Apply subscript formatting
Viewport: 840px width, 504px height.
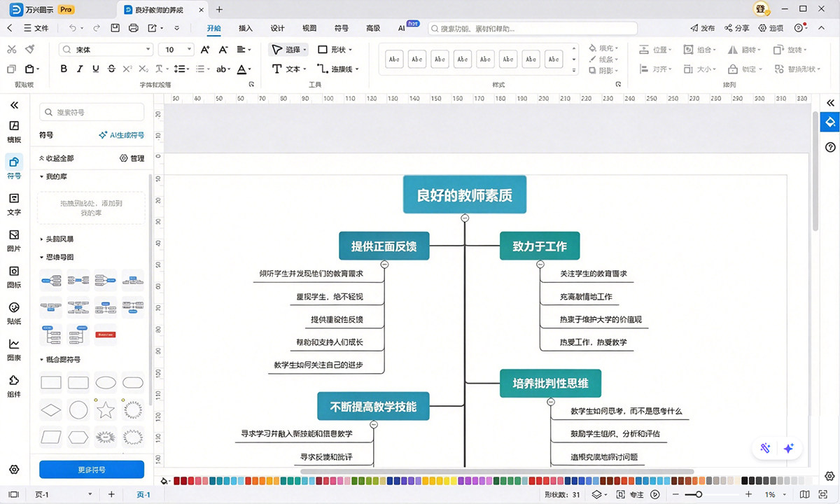143,69
